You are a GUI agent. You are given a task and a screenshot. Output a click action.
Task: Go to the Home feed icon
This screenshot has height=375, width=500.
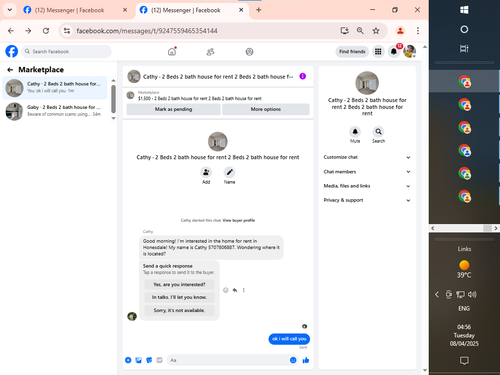point(172,51)
